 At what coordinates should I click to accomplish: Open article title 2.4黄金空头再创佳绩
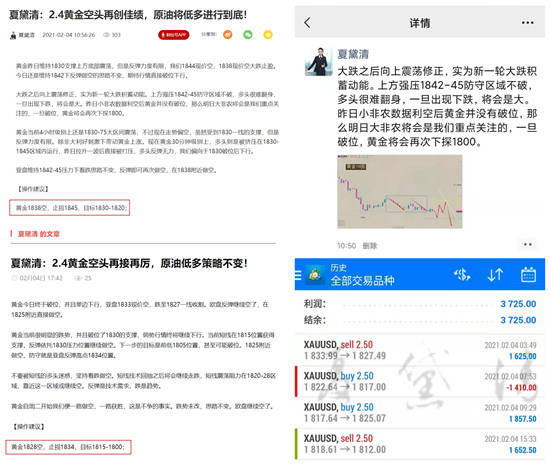tap(128, 15)
